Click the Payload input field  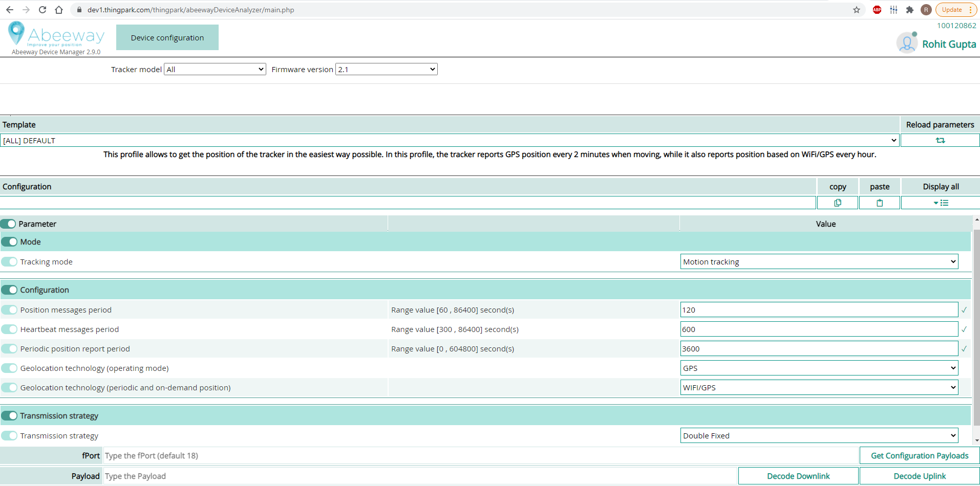pos(420,476)
